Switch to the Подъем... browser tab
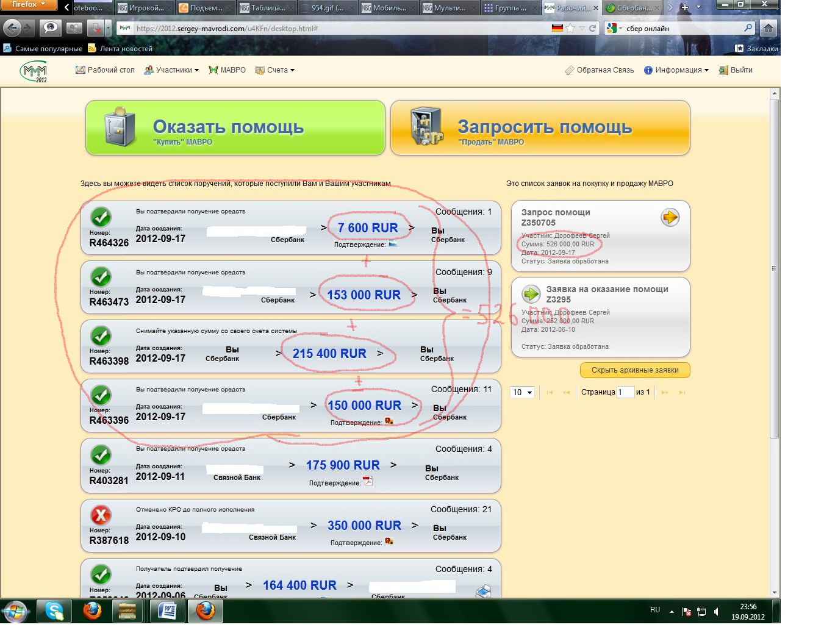This screenshot has height=644, width=824. [x=206, y=8]
